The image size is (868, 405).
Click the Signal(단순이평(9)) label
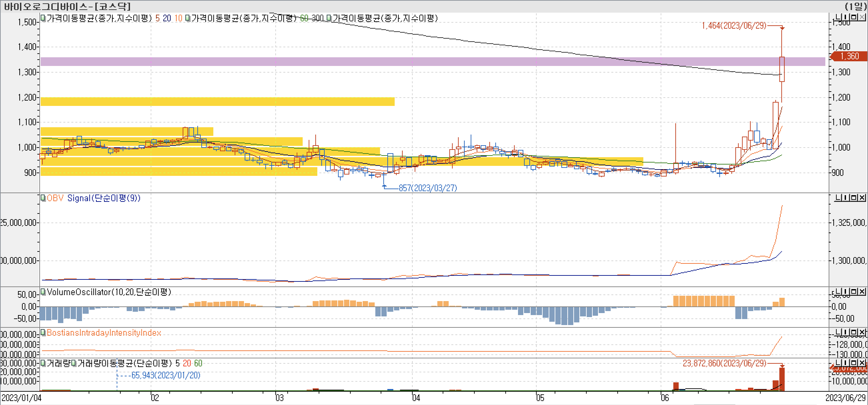click(104, 198)
